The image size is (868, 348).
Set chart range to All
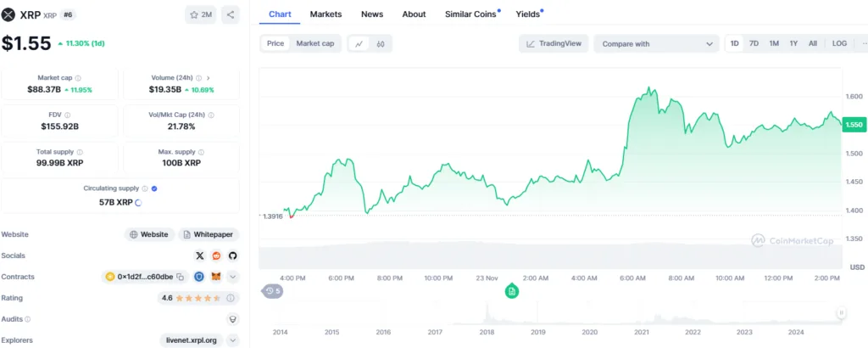click(813, 43)
